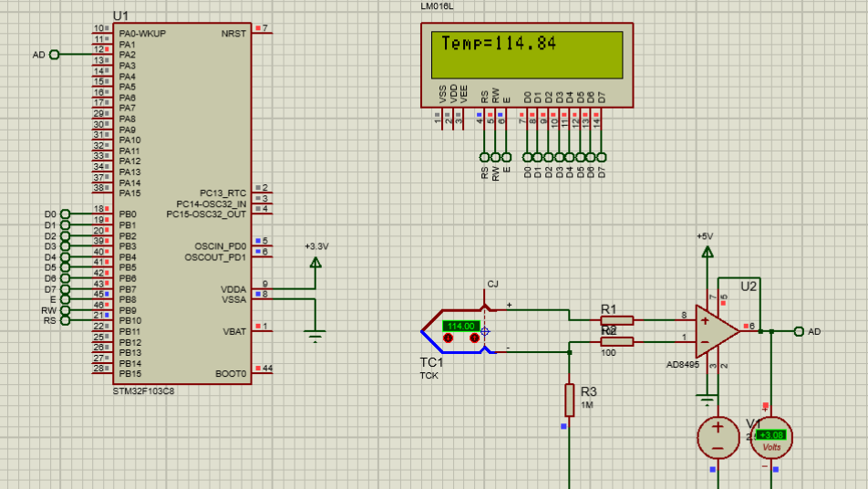
Task: Select the 100 ohm resistor R2
Action: 616,342
